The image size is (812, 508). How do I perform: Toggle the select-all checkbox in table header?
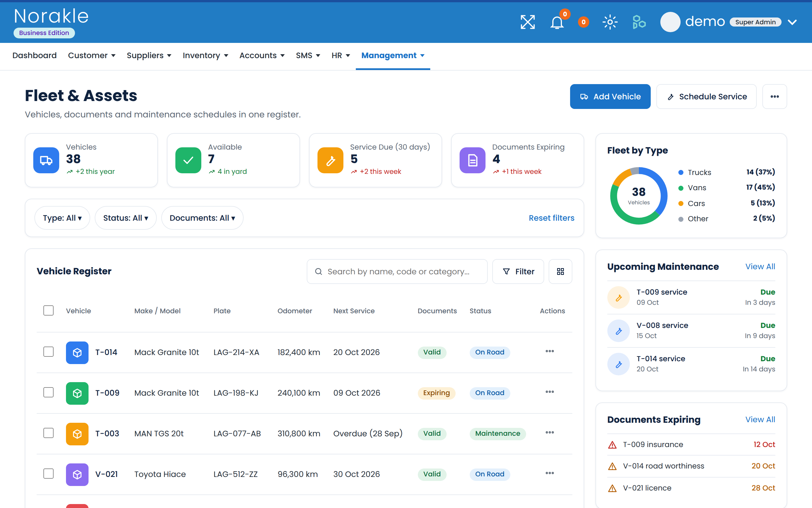pos(49,310)
